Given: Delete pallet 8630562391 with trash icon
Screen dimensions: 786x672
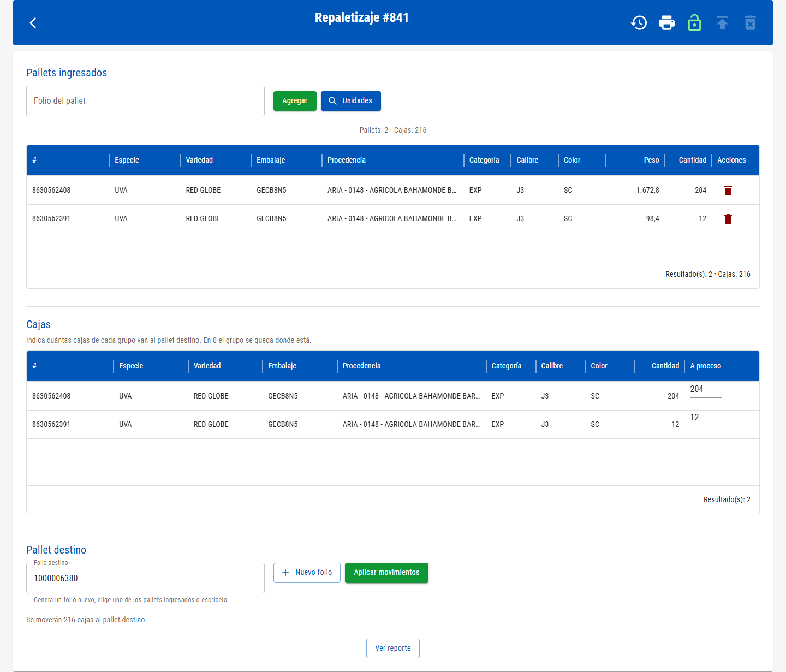Looking at the screenshot, I should coord(728,219).
